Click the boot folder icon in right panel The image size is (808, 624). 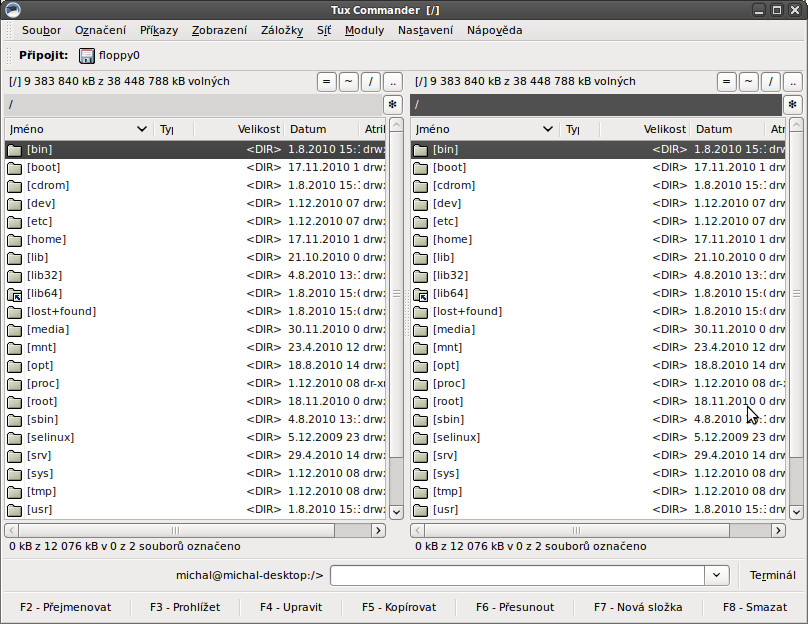click(420, 168)
